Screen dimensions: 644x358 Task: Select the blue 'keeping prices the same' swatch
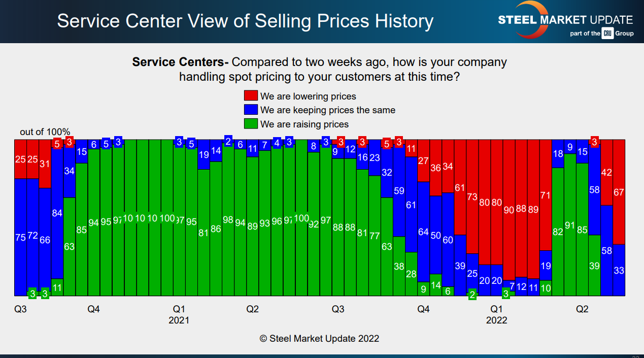251,110
